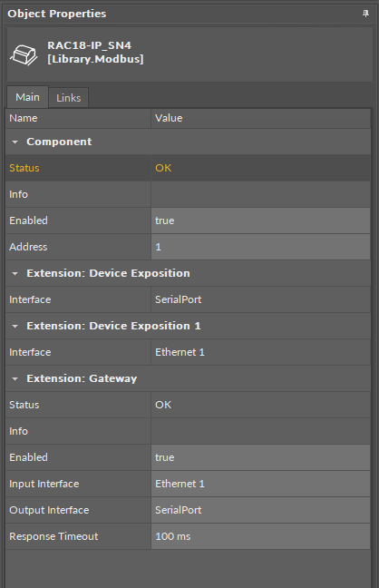Collapse Extension: Device Exposition 1 section
379x588 pixels.
point(15,327)
